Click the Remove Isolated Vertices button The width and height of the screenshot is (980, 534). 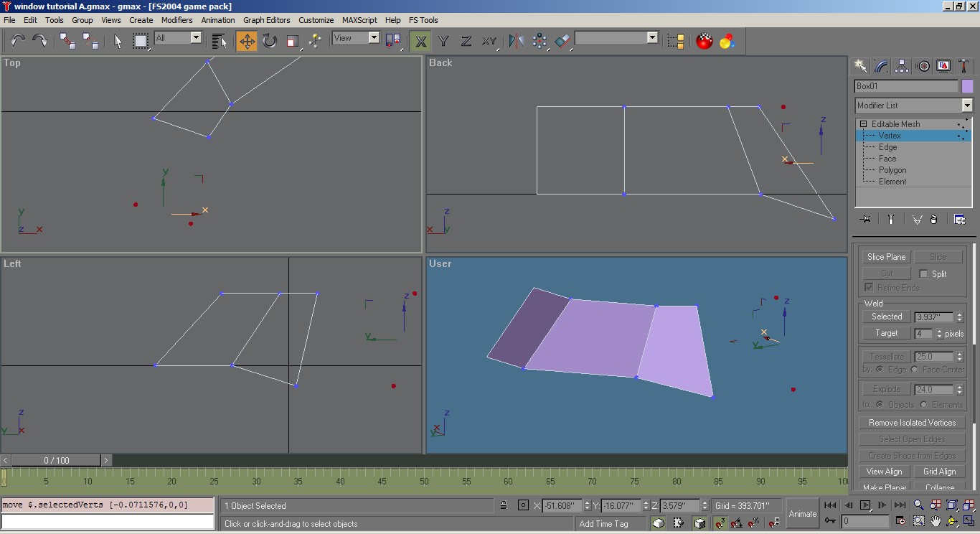coord(912,423)
